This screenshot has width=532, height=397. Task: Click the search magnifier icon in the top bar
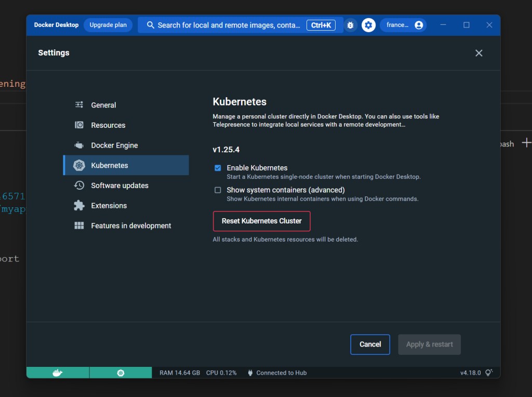pos(150,25)
